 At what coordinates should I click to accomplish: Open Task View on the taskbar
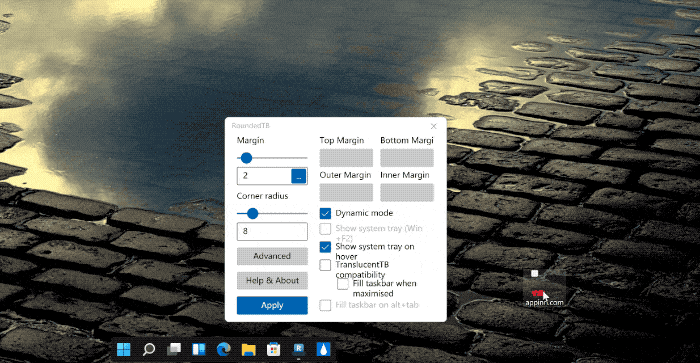[174, 349]
